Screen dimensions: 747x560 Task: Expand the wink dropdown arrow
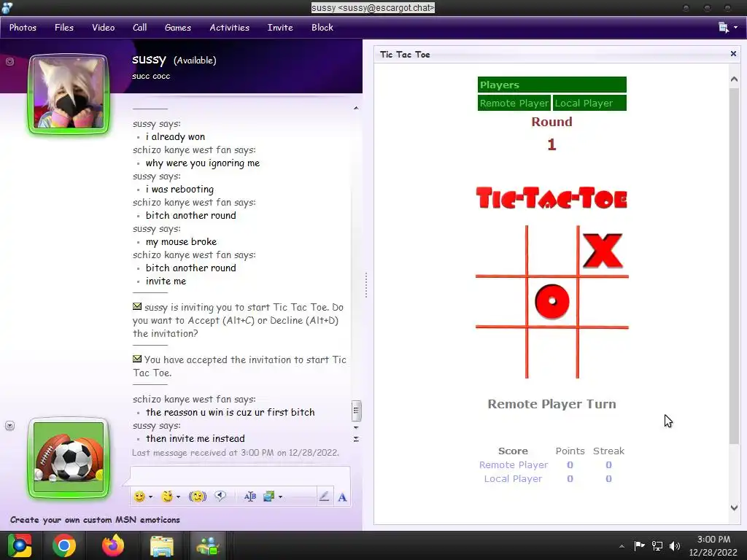(178, 497)
